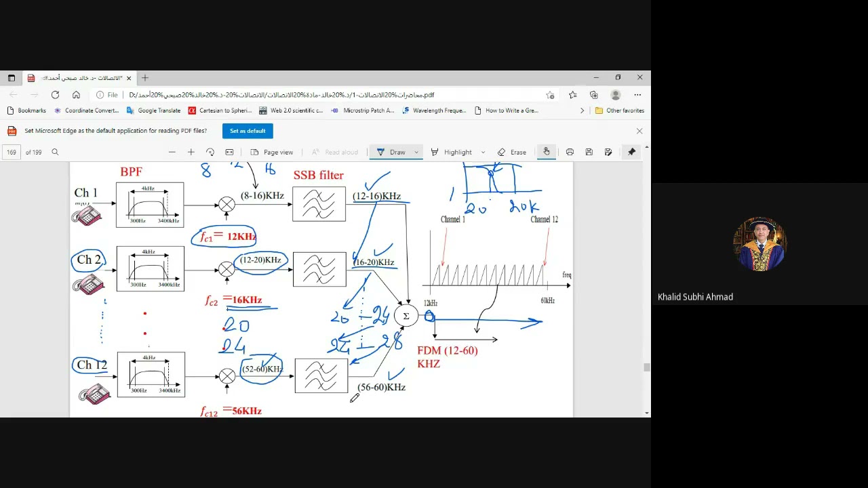This screenshot has height=488, width=868.
Task: Dismiss the default PDF app notification
Action: point(639,131)
